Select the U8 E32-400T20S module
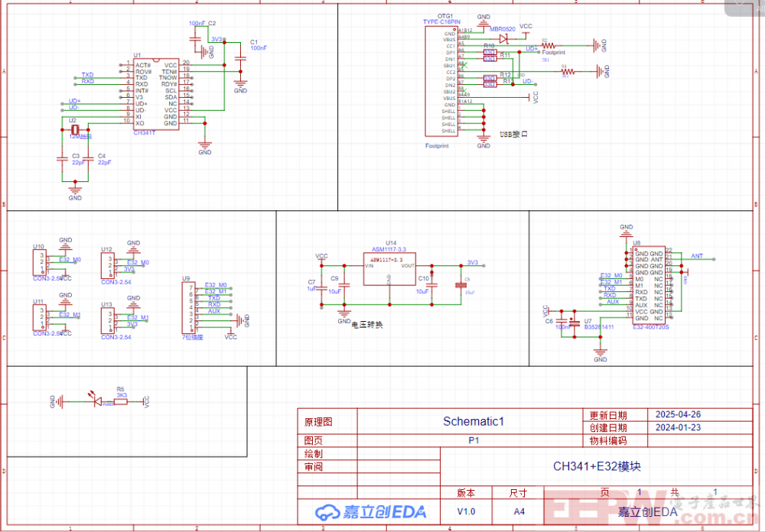Viewport: 765px width, 532px height. pos(649,285)
